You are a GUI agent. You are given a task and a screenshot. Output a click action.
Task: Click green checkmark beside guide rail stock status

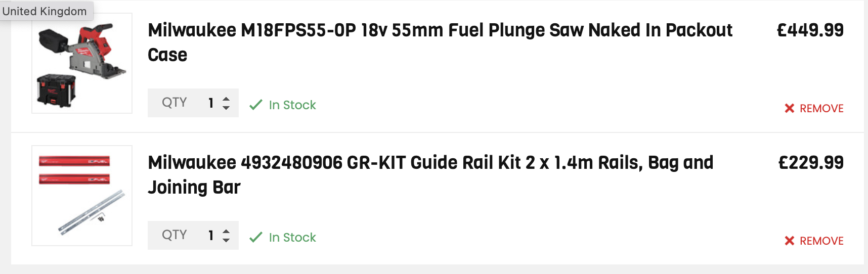tap(256, 237)
